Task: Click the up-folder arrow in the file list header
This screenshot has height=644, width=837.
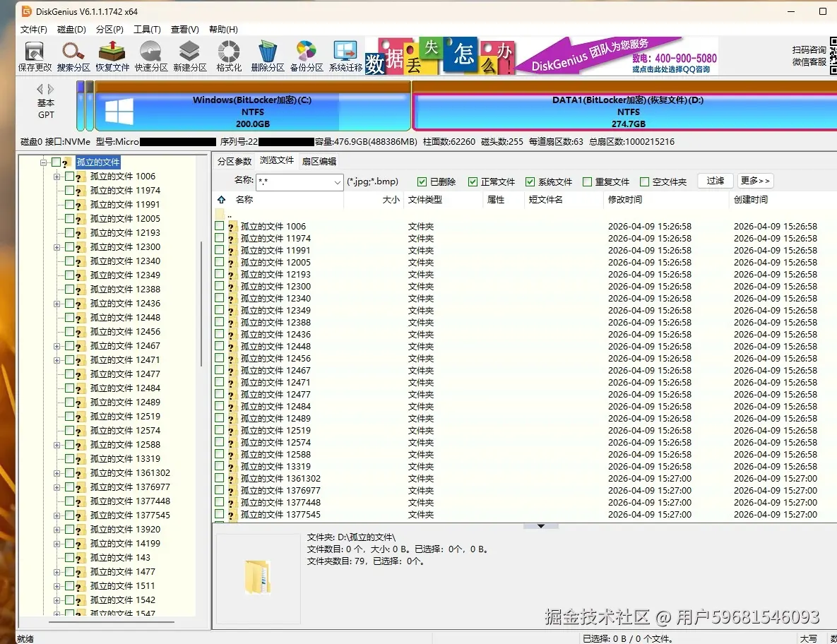Action: coord(222,200)
